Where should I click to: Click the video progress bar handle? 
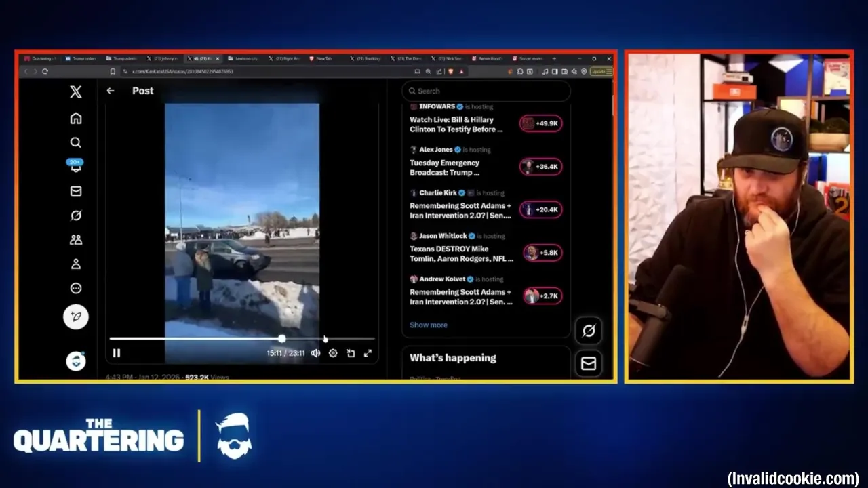[281, 338]
